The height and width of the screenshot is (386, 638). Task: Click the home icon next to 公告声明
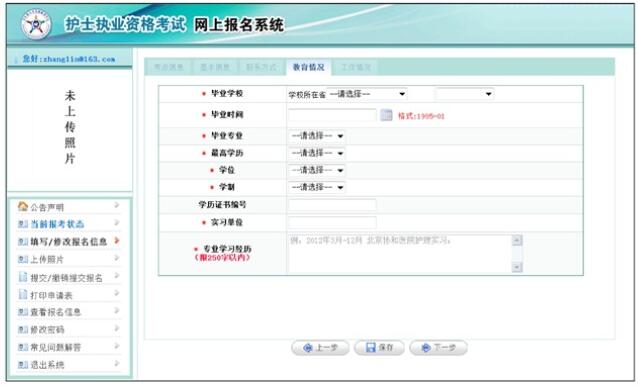click(23, 206)
